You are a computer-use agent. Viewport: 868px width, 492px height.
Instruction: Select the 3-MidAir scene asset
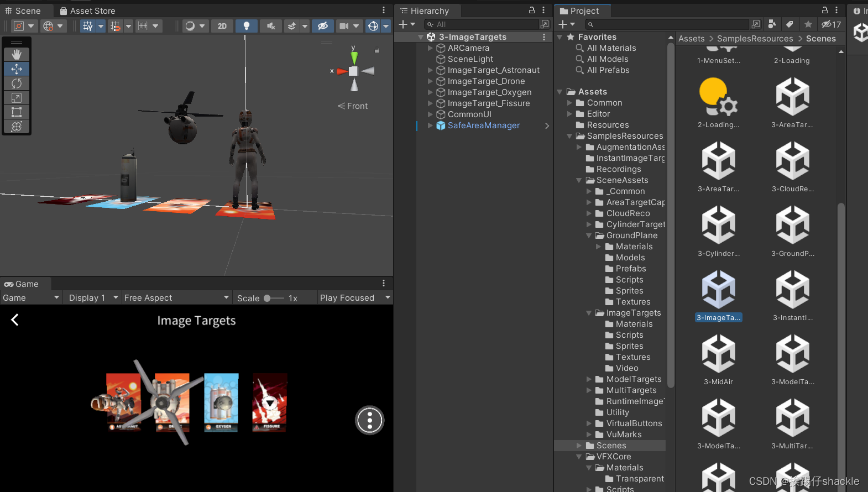718,360
